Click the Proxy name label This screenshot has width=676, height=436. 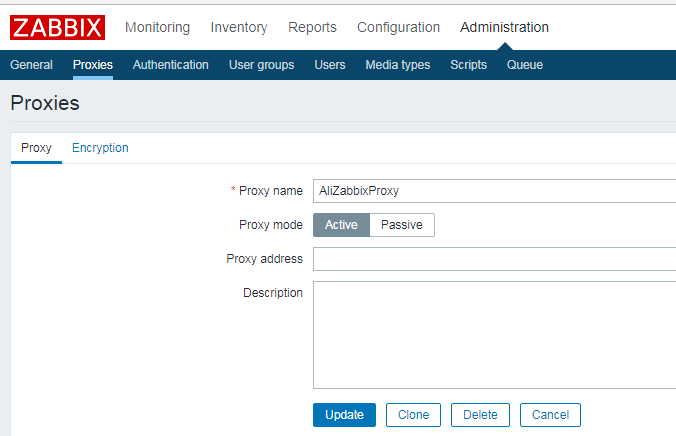coord(271,191)
